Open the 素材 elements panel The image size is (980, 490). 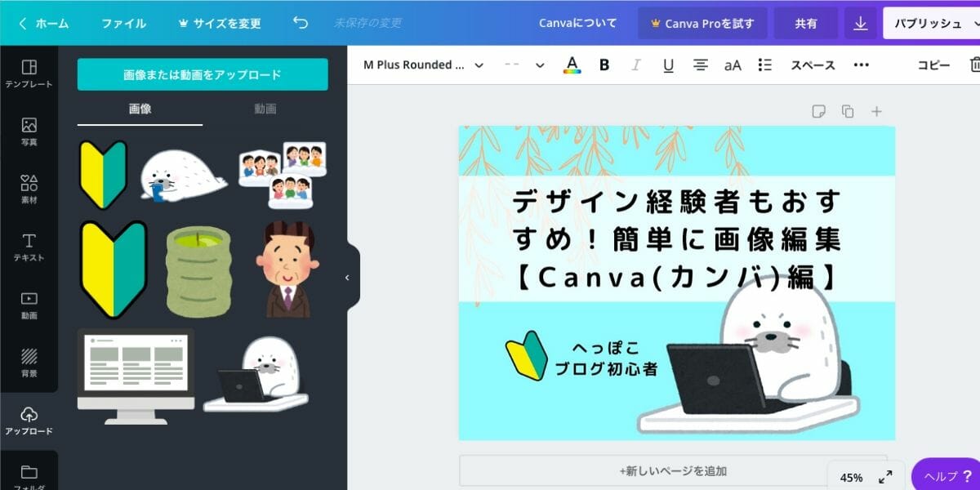pyautogui.click(x=29, y=189)
